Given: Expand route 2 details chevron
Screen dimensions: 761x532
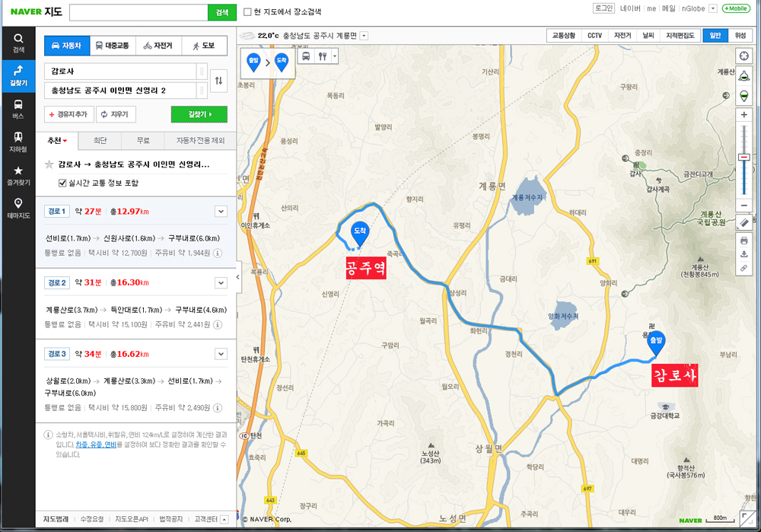Looking at the screenshot, I should 221,283.
